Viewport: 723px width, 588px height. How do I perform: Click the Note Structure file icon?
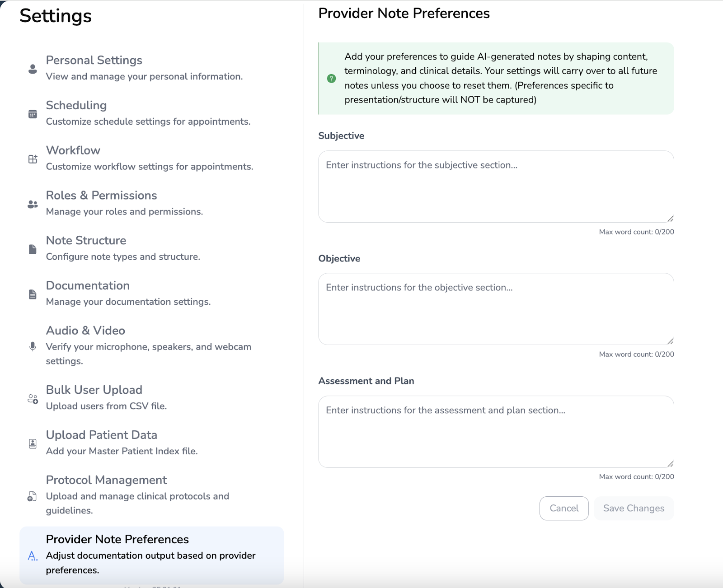point(33,249)
